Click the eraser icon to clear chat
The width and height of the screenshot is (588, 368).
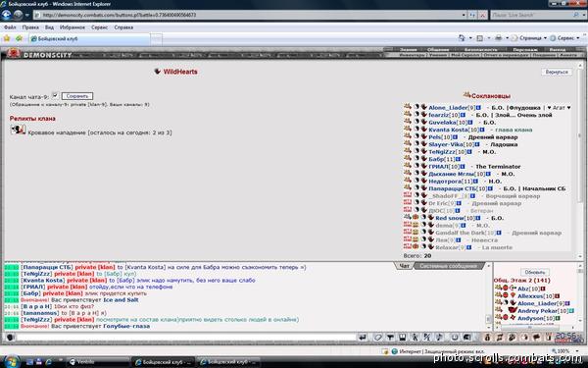[x=377, y=338]
